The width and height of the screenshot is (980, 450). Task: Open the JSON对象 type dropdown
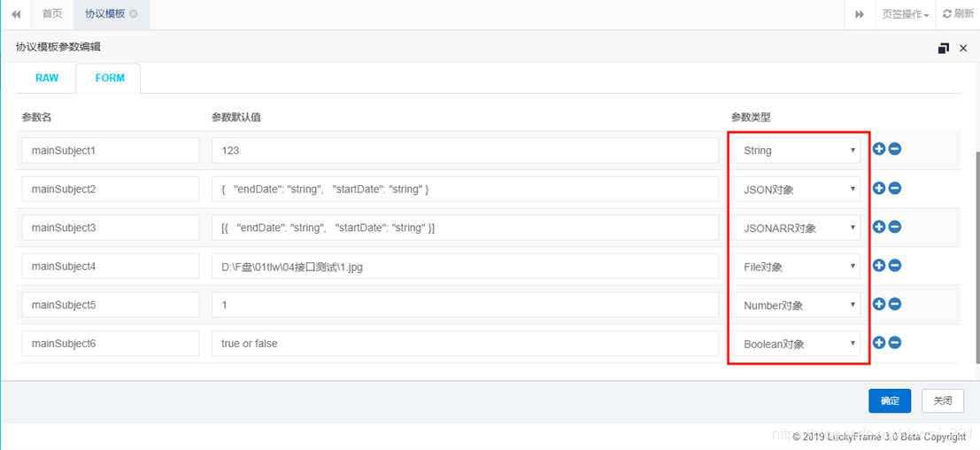tap(796, 189)
